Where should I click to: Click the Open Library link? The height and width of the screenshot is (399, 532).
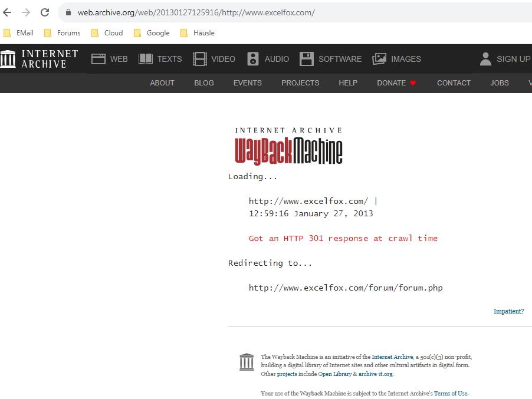coord(334,374)
